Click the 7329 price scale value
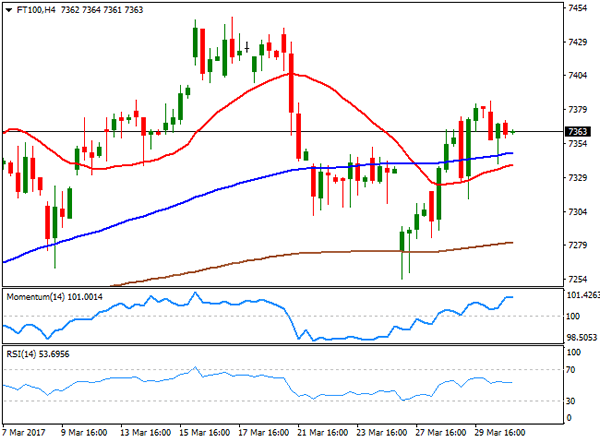This screenshot has height=443, width=600. click(578, 178)
